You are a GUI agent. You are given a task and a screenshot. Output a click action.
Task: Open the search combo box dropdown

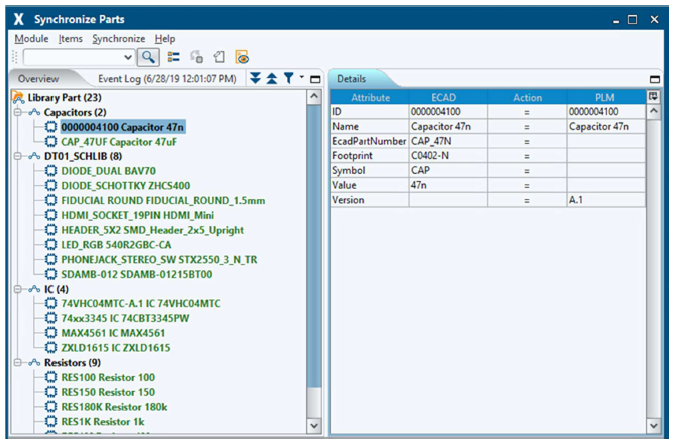point(127,58)
